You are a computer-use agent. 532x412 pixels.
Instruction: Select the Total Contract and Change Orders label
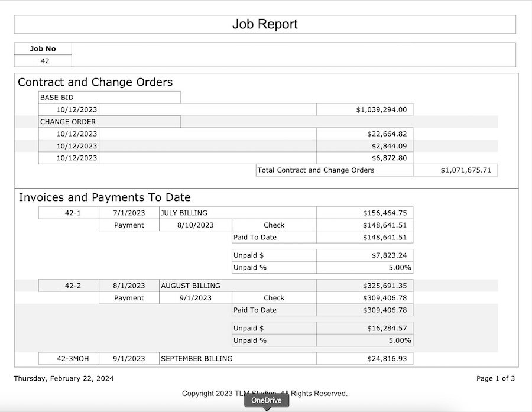coord(334,170)
